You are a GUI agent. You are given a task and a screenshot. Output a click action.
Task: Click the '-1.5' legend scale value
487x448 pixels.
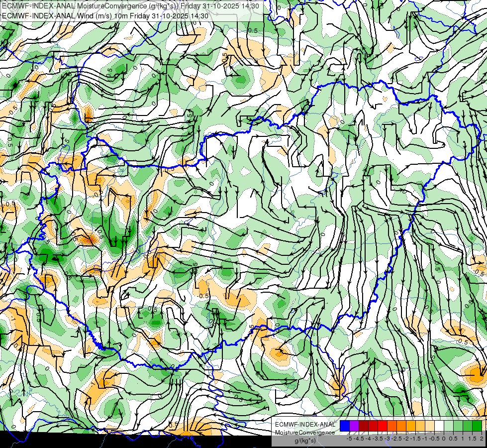coord(415,439)
